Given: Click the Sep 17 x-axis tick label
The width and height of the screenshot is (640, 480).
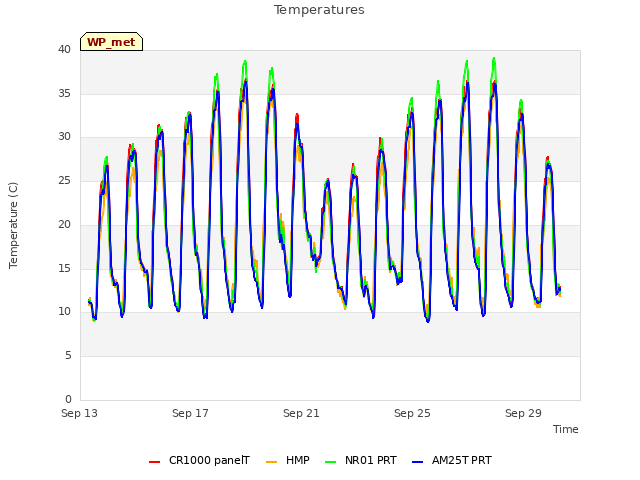Looking at the screenshot, I should [190, 413].
